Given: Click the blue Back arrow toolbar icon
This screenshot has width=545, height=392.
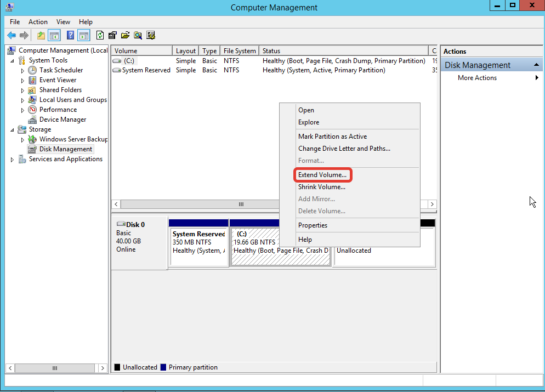Looking at the screenshot, I should coord(12,36).
